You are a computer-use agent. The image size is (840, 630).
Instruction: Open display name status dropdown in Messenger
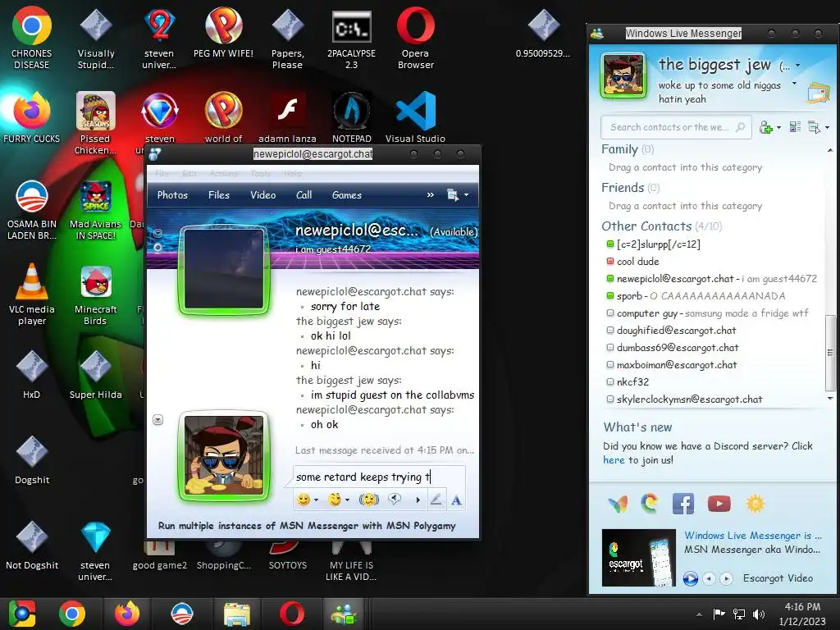pos(797,66)
